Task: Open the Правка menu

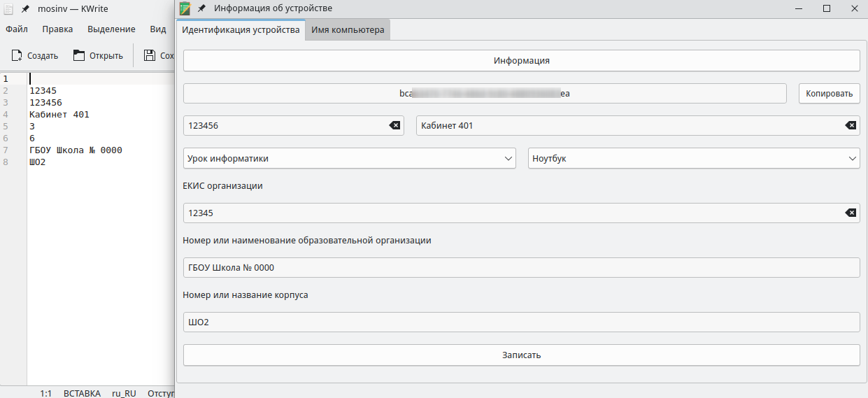Action: coord(57,29)
